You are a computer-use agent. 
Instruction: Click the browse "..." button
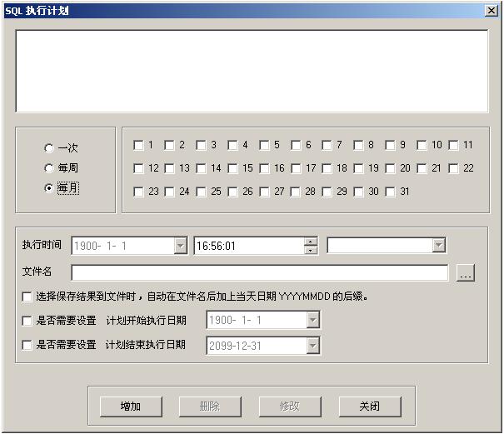[466, 273]
